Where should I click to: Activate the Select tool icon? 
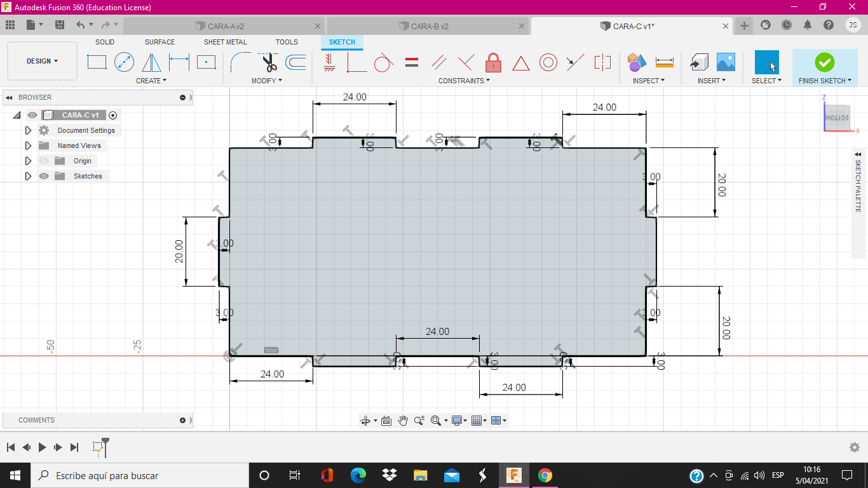[766, 62]
